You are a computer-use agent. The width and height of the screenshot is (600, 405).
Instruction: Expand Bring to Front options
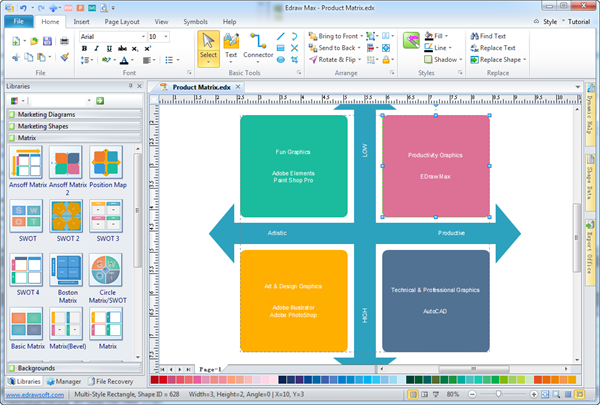361,36
